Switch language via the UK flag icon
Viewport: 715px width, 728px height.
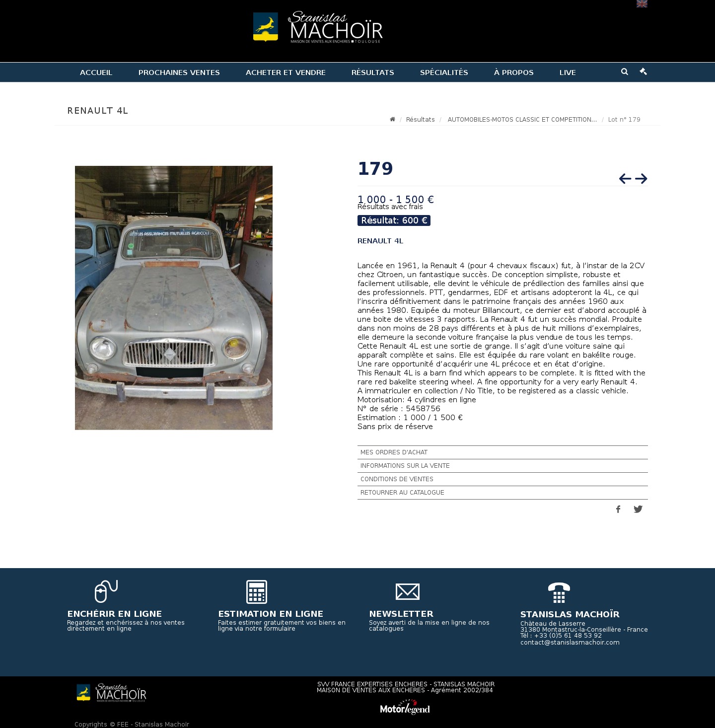coord(642,3)
